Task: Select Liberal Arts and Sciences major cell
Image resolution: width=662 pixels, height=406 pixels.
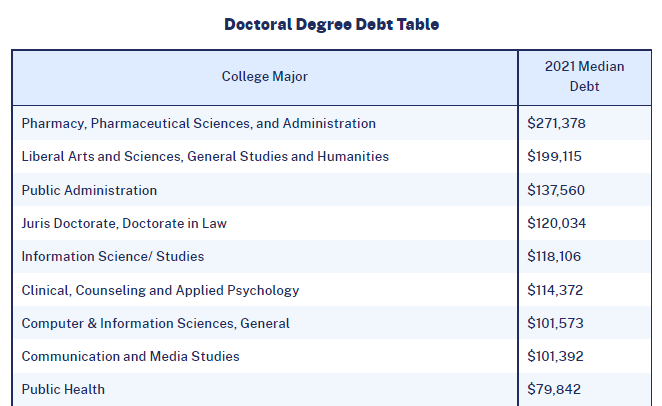Action: pyautogui.click(x=205, y=157)
